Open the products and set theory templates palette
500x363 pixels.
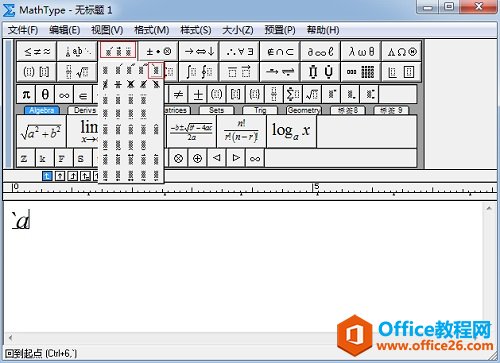tap(321, 72)
